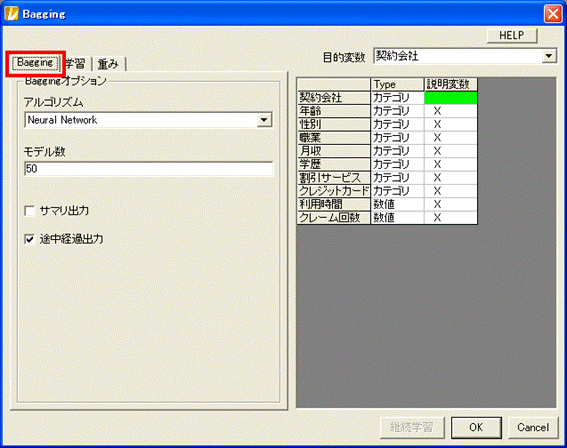Enable the サマリ出力 checkbox
567x448 pixels.
30,211
